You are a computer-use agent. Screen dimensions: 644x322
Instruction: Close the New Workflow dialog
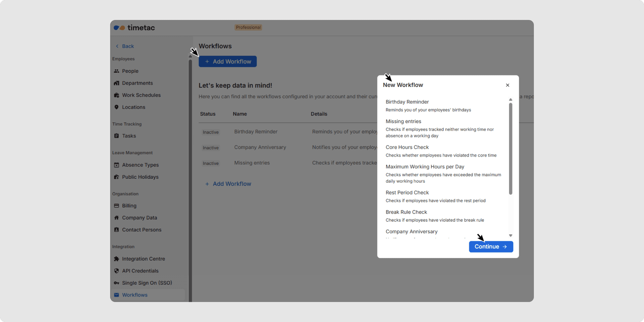(507, 85)
